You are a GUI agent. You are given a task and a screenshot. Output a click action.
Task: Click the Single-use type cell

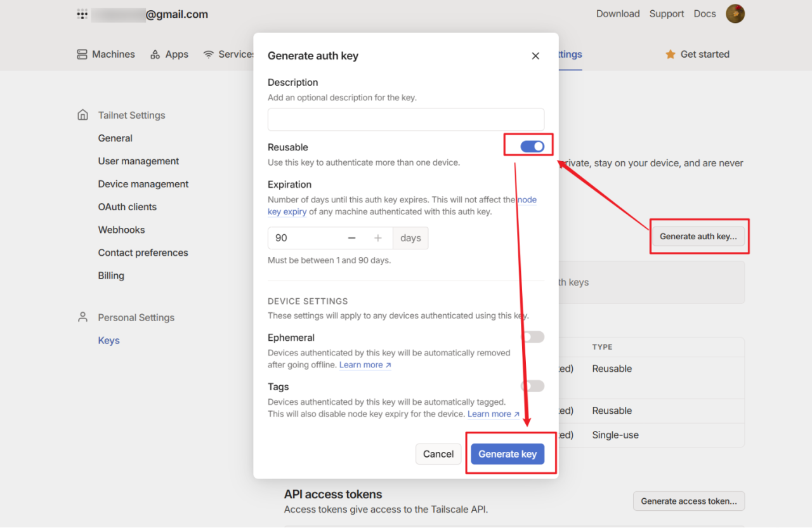615,435
